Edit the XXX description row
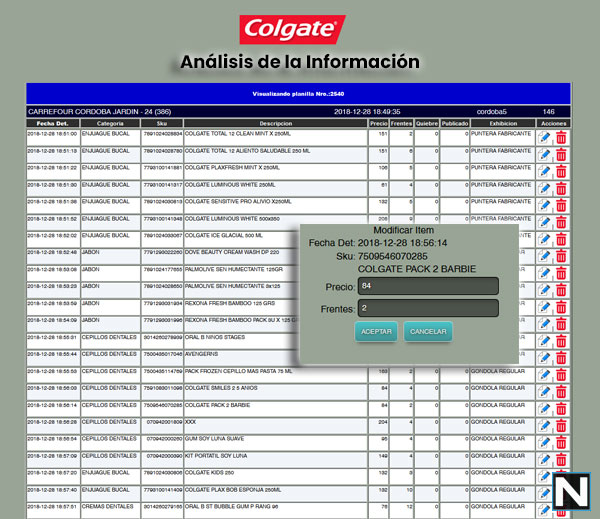This screenshot has width=600, height=519. [x=544, y=426]
